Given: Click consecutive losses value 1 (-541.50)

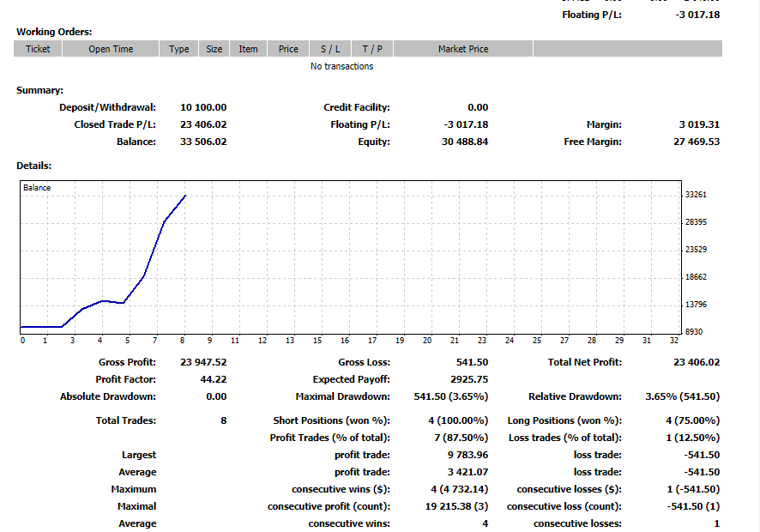Looking at the screenshot, I should [x=693, y=489].
